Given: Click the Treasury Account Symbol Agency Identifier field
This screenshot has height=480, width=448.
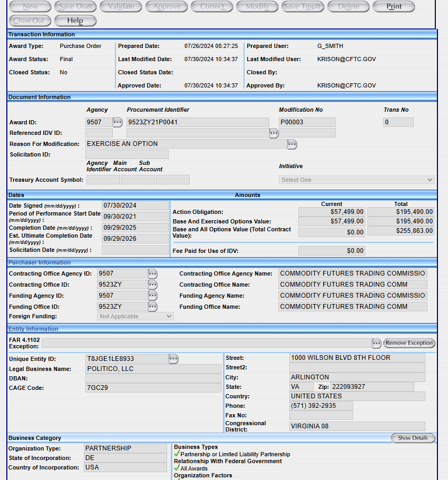Looking at the screenshot, I should pyautogui.click(x=103, y=180).
